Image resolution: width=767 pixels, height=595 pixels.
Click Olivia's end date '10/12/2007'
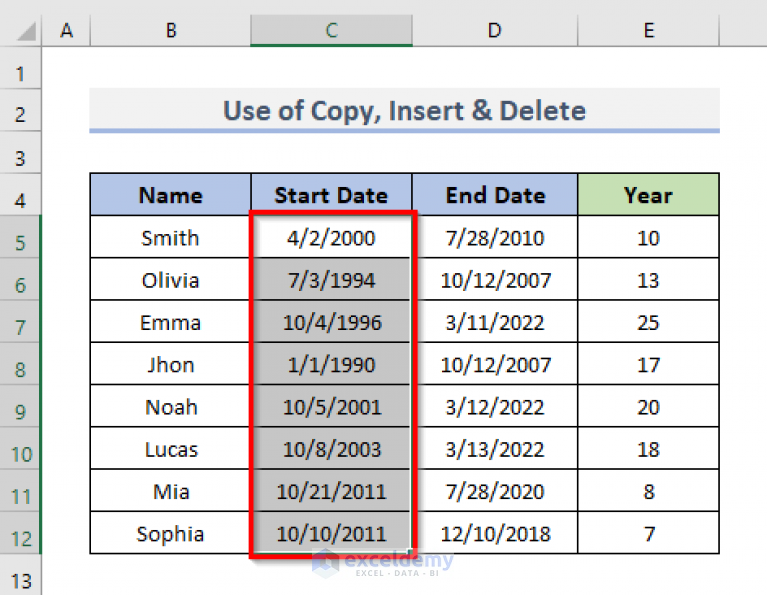coord(495,279)
